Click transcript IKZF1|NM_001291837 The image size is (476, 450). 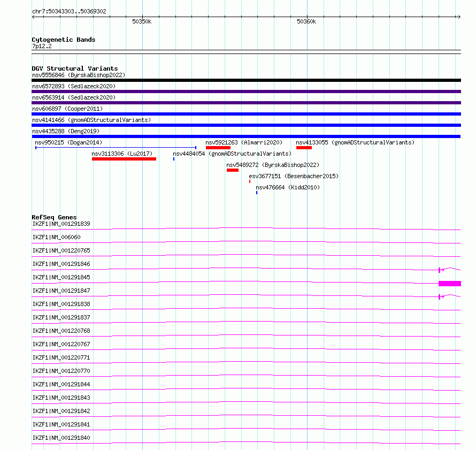point(62,317)
